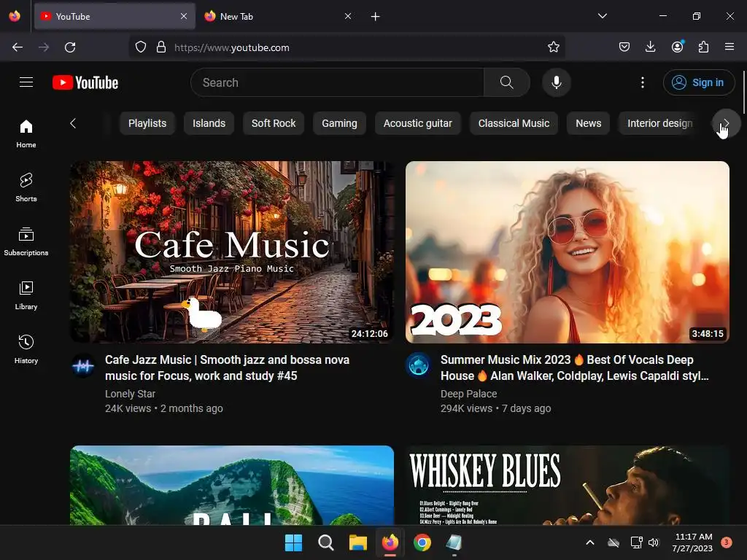Click the Lonely Star channel avatar
Screen dimensions: 747x560
pyautogui.click(x=83, y=366)
